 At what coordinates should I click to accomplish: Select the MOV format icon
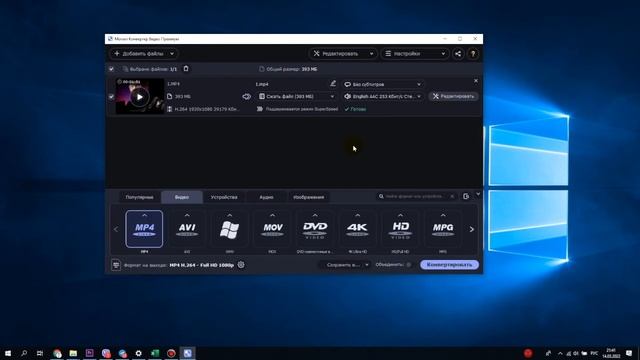pos(272,229)
